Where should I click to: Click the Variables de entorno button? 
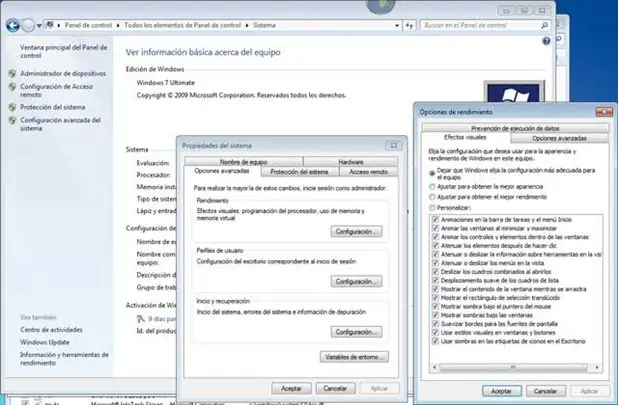(x=354, y=357)
